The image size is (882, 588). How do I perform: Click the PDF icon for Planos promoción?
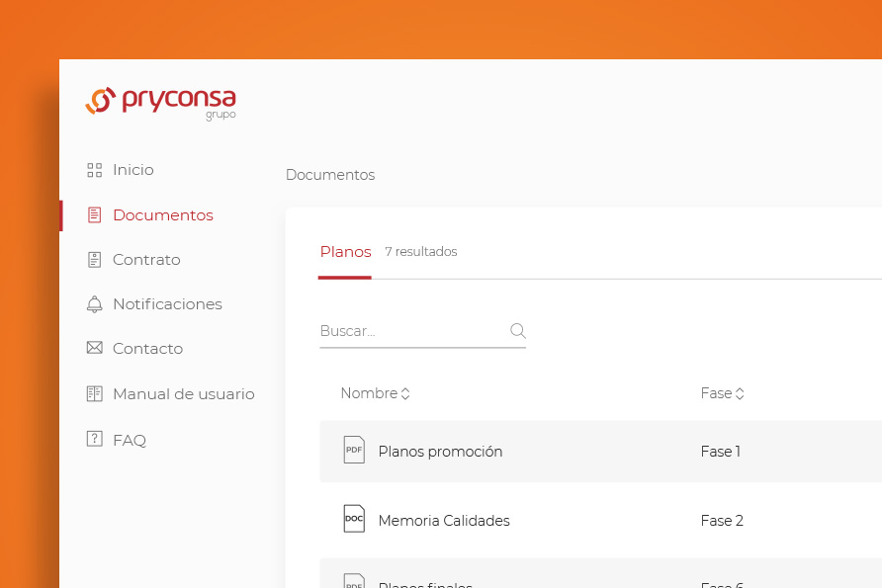[x=354, y=450]
